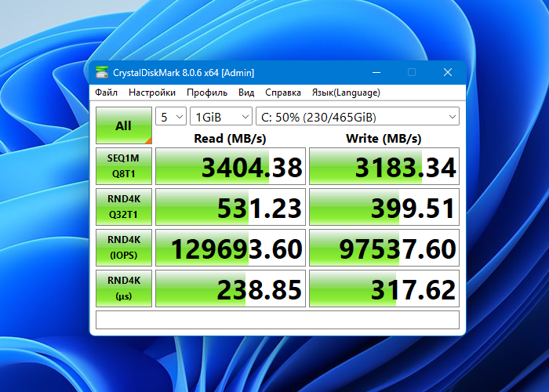The height and width of the screenshot is (392, 549).
Task: Click the CrystalDiskMark 8.0.6 x64 window title
Action: coord(184,73)
